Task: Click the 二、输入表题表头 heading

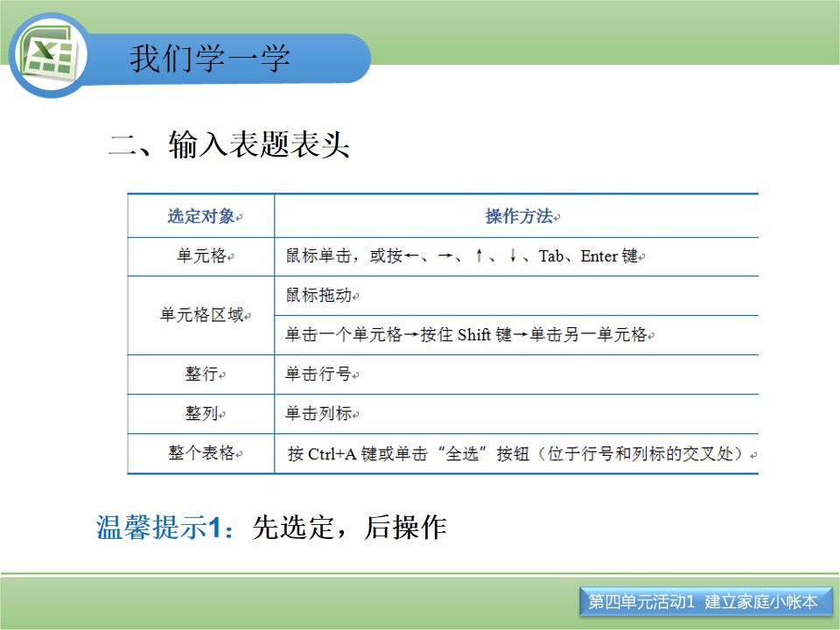Action: pyautogui.click(x=230, y=144)
